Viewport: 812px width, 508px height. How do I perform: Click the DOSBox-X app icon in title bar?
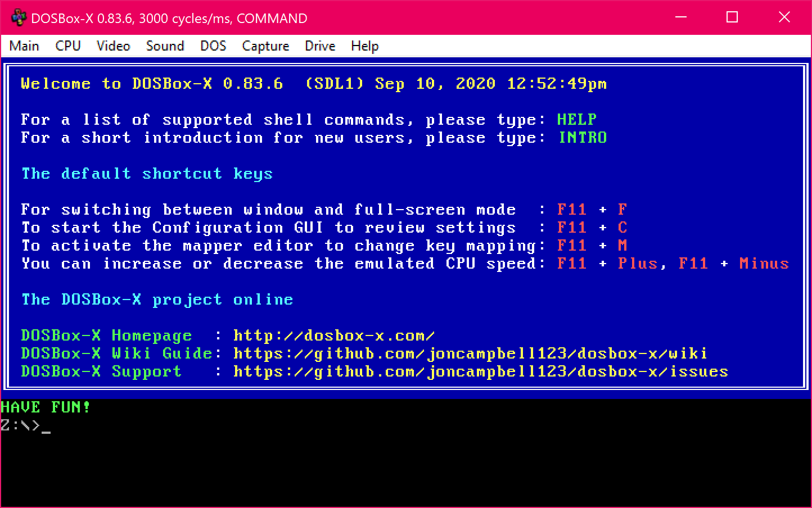tap(19, 18)
